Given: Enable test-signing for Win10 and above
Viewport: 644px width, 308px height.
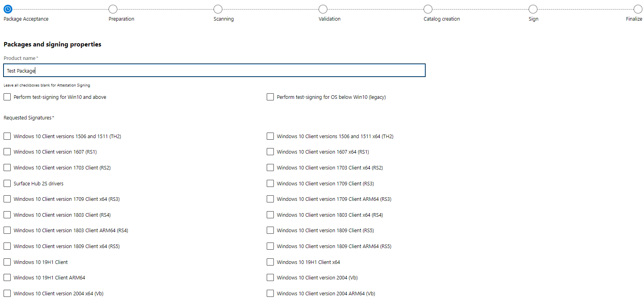Looking at the screenshot, I should tap(7, 97).
